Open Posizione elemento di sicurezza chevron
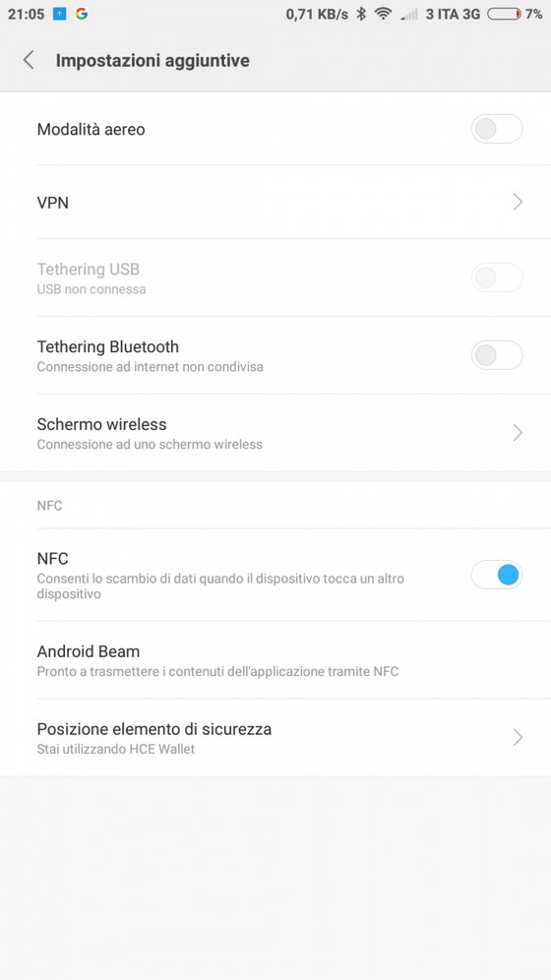Viewport: 551px width, 980px height. point(518,738)
